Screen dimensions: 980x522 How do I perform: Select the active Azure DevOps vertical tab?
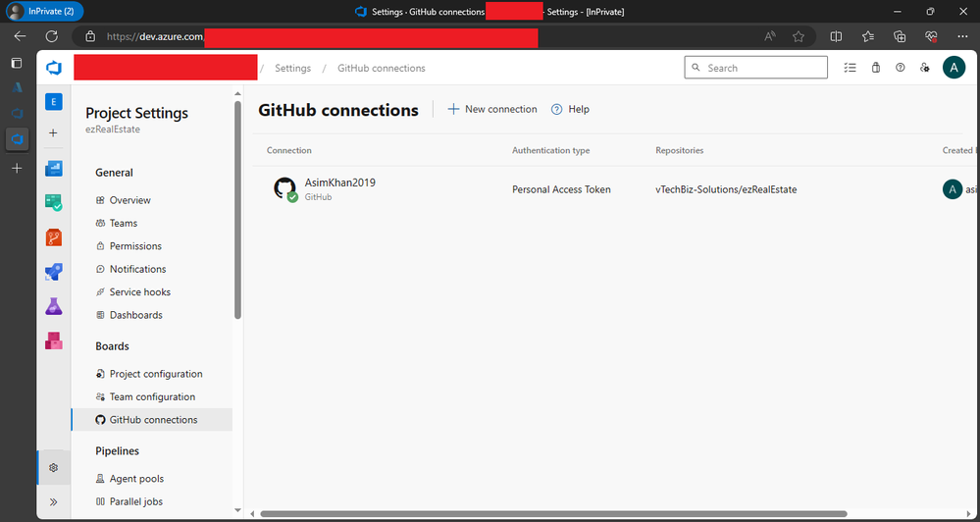[17, 138]
